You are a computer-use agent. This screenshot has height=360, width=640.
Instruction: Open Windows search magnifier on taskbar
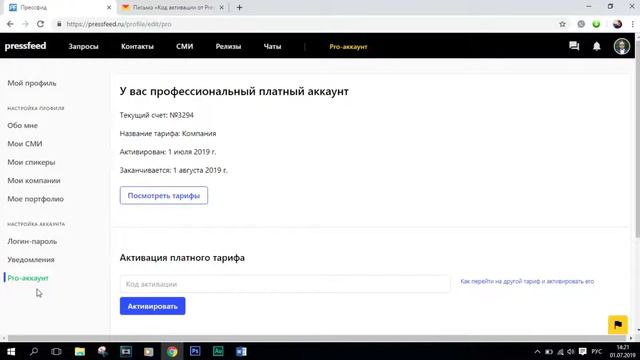tap(34, 351)
